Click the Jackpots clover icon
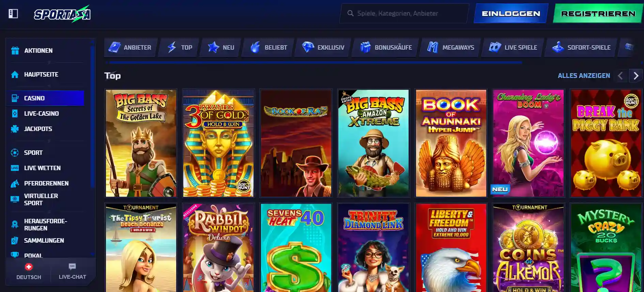 pos(15,129)
